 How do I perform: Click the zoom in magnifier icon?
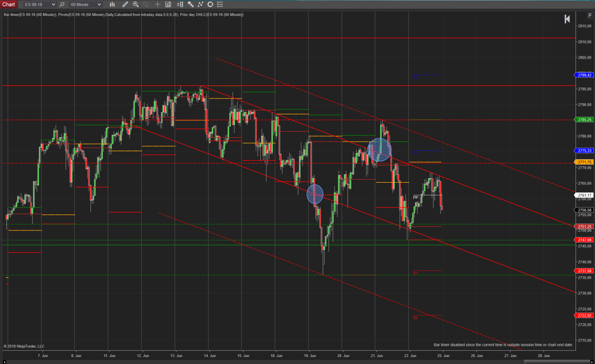[x=136, y=5]
